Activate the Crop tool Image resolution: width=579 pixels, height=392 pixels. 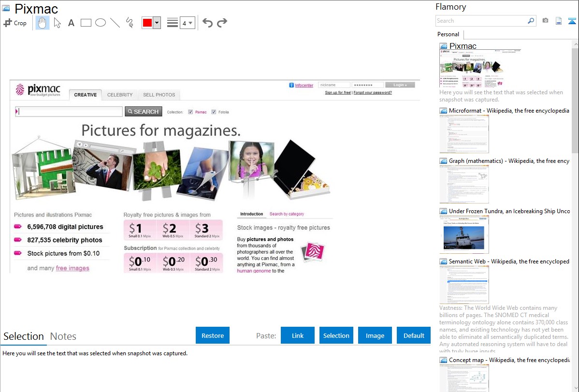click(15, 23)
